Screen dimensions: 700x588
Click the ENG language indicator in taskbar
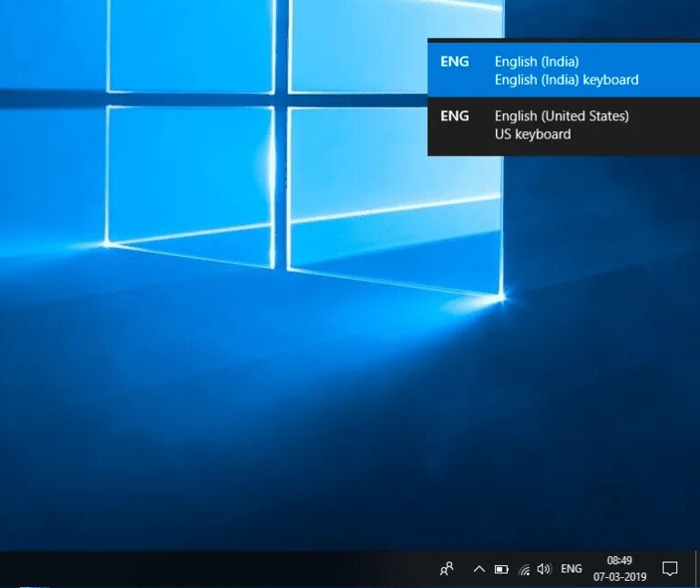pos(571,569)
